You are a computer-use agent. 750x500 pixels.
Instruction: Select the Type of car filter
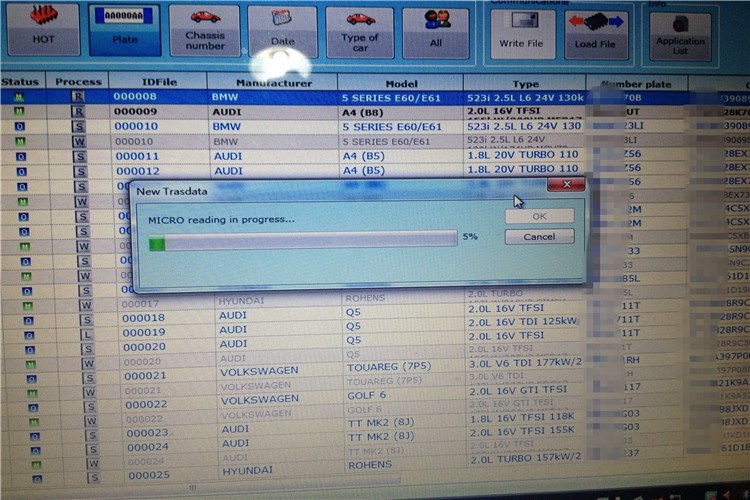[x=360, y=33]
